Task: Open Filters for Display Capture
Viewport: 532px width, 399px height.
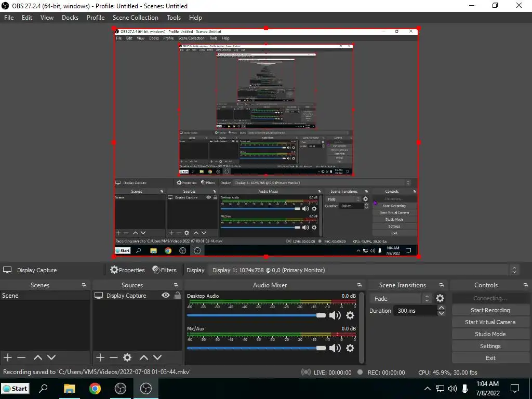Action: click(165, 270)
